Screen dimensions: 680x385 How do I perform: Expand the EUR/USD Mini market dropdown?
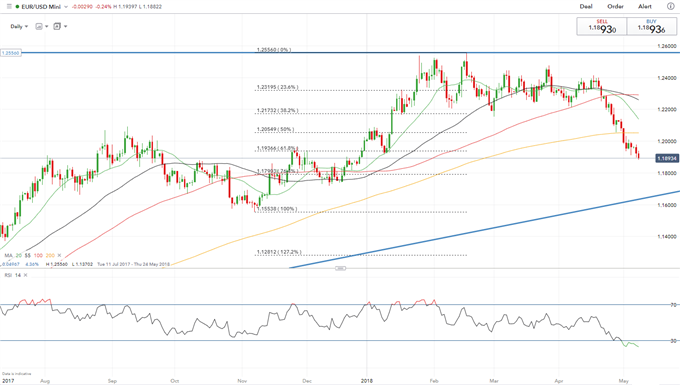(66, 7)
